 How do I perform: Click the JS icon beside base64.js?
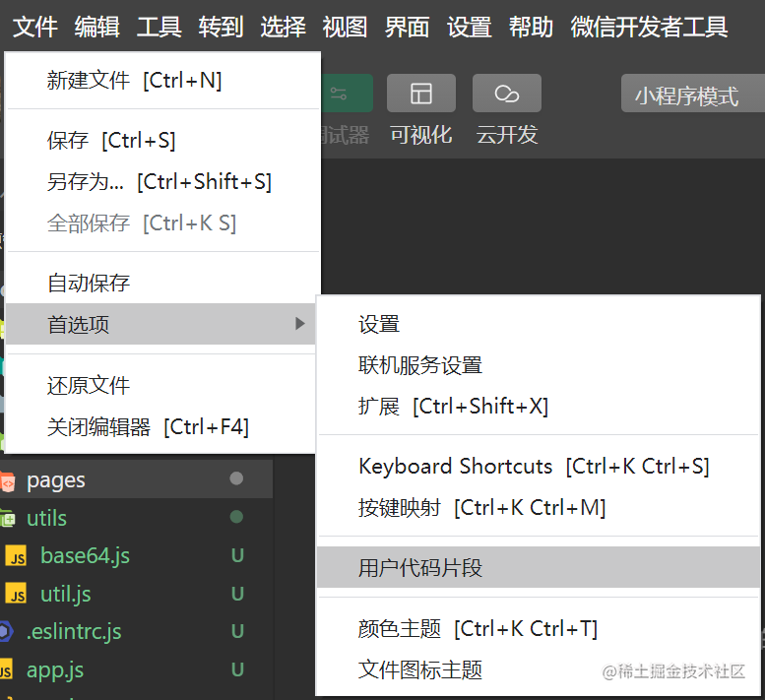[16, 556]
